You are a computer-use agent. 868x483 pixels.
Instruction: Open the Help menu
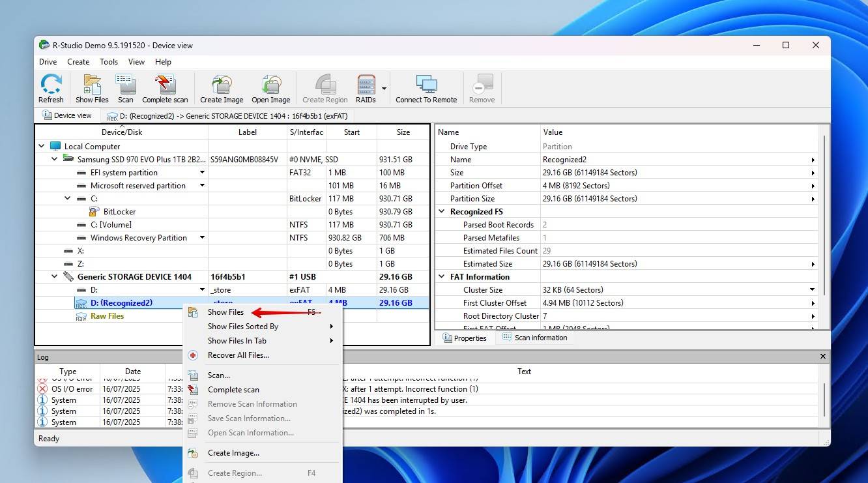click(x=163, y=62)
